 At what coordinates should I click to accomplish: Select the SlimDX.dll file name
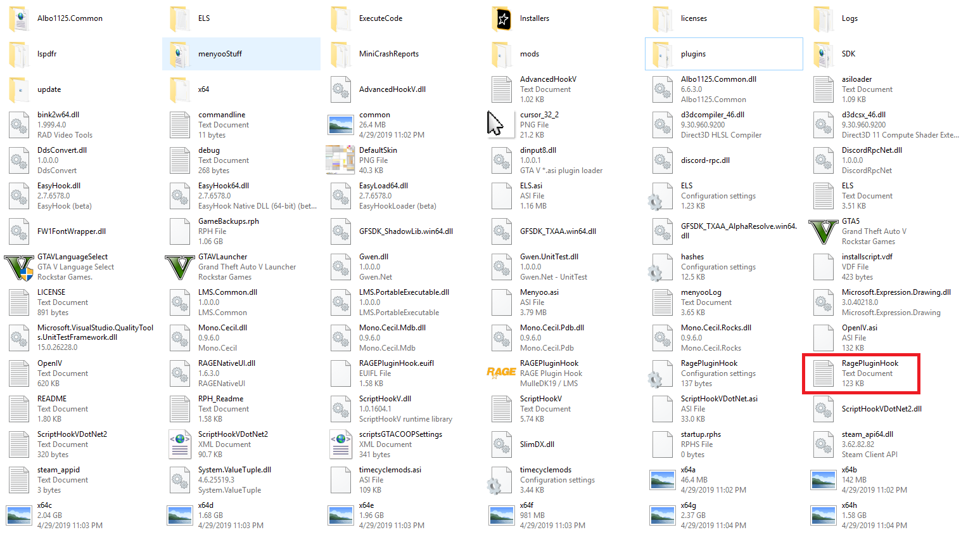(537, 444)
